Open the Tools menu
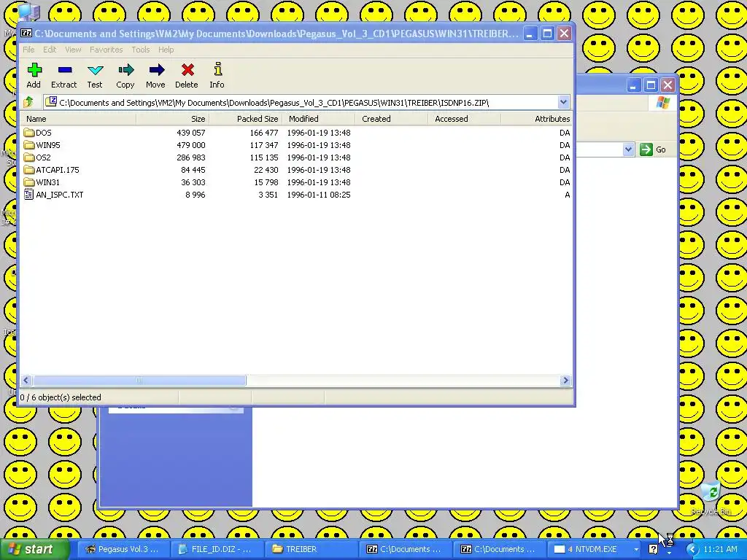747x560 pixels. point(141,50)
